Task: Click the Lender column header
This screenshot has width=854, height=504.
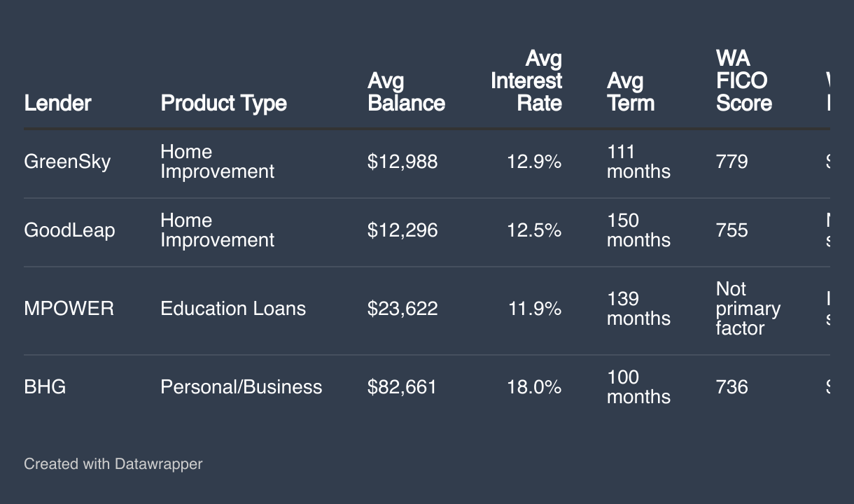Action: [57, 103]
